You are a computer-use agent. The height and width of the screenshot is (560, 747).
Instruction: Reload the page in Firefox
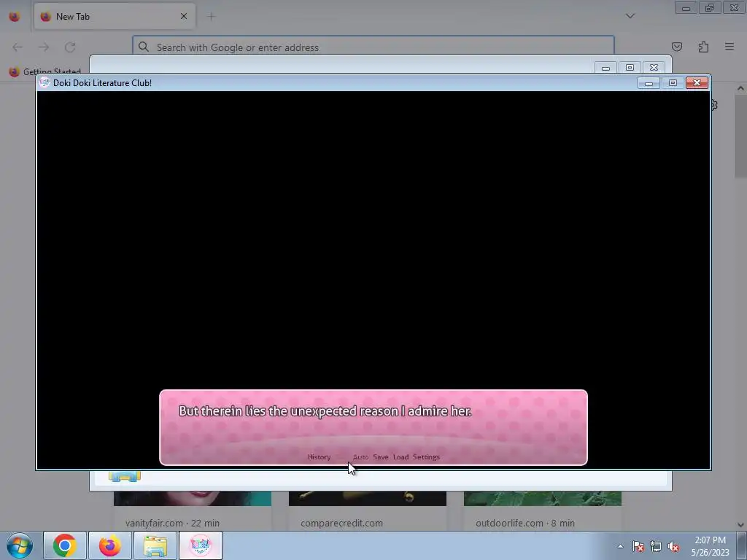[70, 47]
